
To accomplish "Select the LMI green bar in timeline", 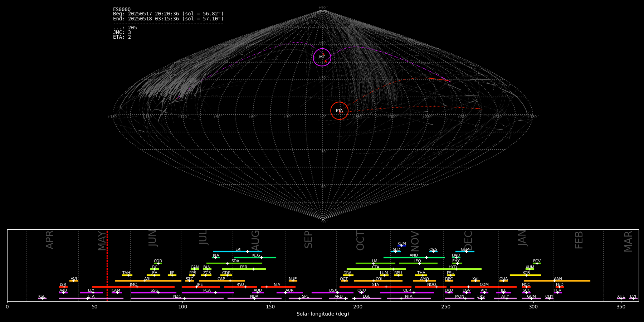I will [x=375, y=263].
